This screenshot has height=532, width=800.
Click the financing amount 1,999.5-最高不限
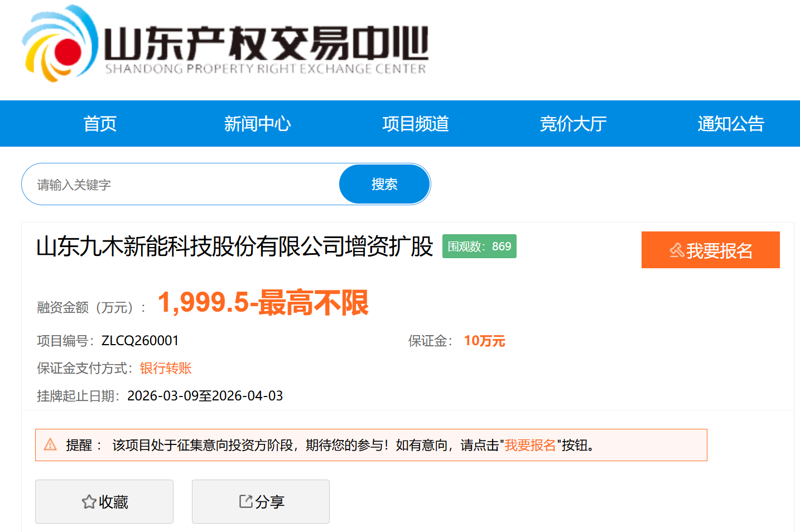263,303
